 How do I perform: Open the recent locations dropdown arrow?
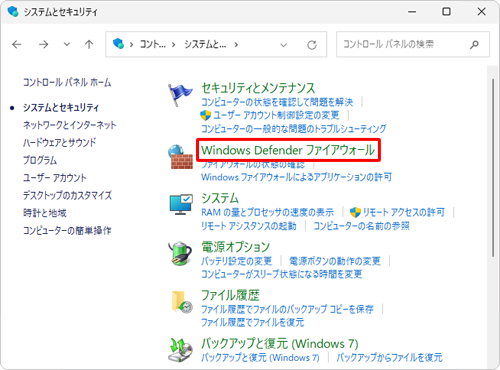[x=67, y=44]
